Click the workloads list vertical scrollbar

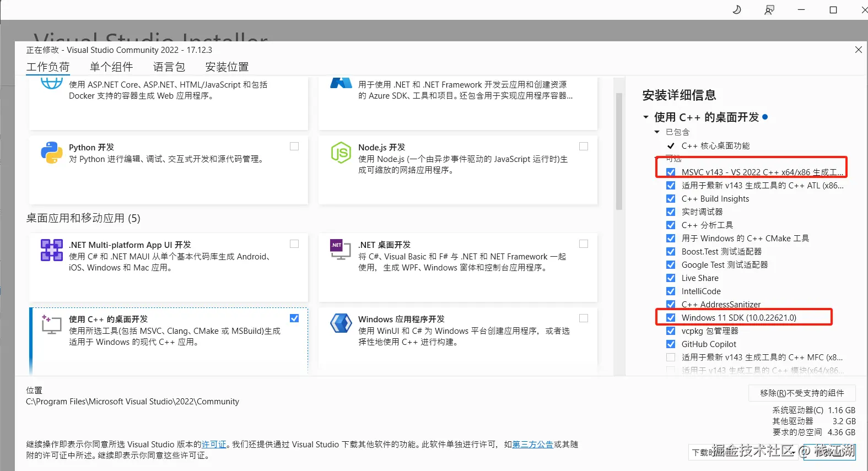pyautogui.click(x=619, y=151)
